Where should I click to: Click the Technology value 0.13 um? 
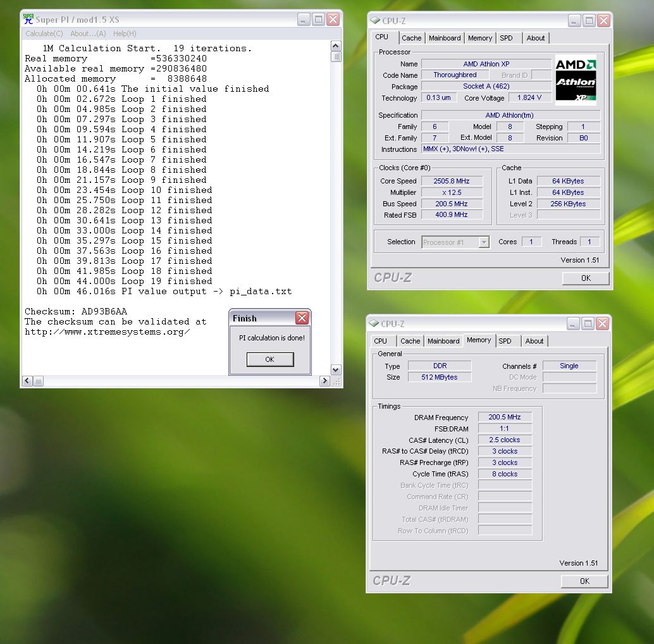click(439, 97)
